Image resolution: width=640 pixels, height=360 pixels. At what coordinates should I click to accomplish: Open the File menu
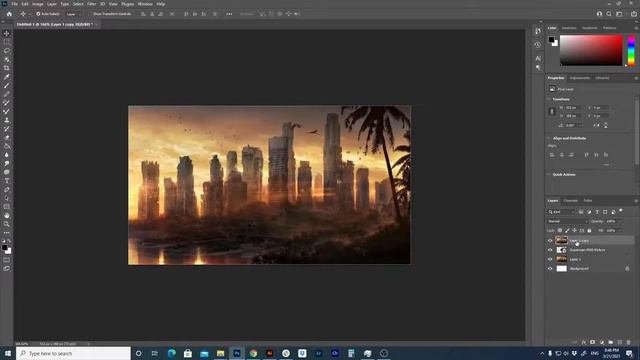pyautogui.click(x=14, y=4)
